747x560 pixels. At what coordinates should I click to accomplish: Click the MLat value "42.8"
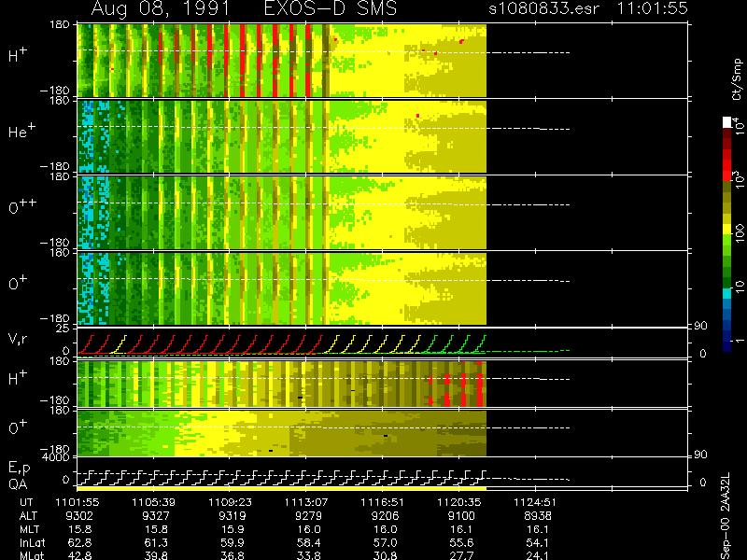pyautogui.click(x=80, y=555)
